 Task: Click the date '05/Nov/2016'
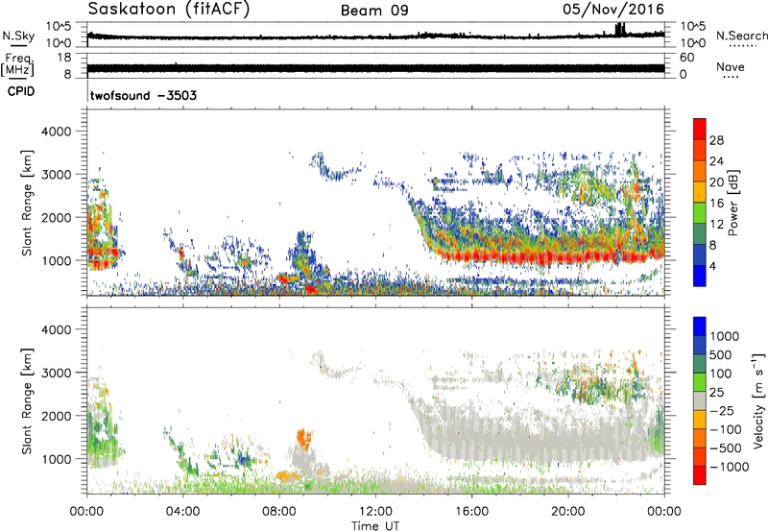click(x=613, y=10)
